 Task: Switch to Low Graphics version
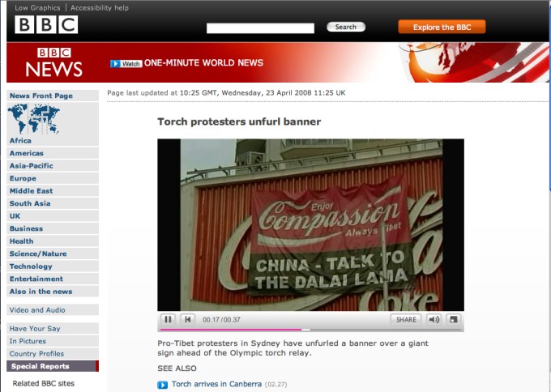coord(37,8)
